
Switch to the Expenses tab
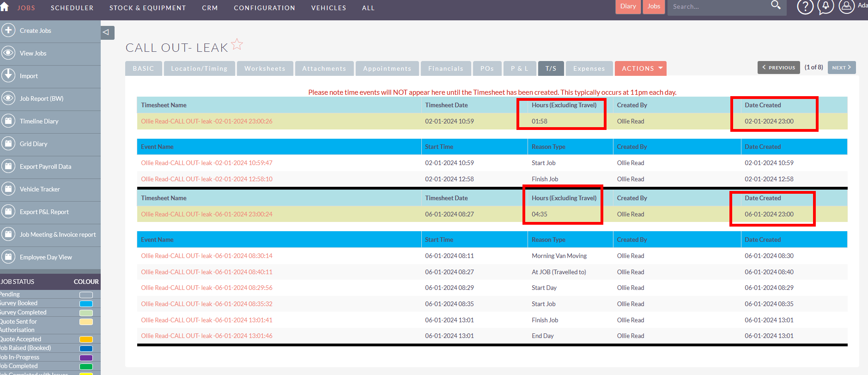[589, 68]
